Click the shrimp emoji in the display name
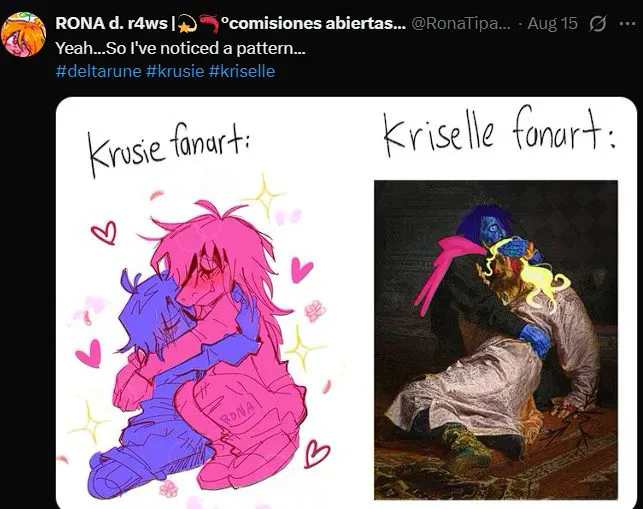Viewport: 643px width, 509px height. 209,24
